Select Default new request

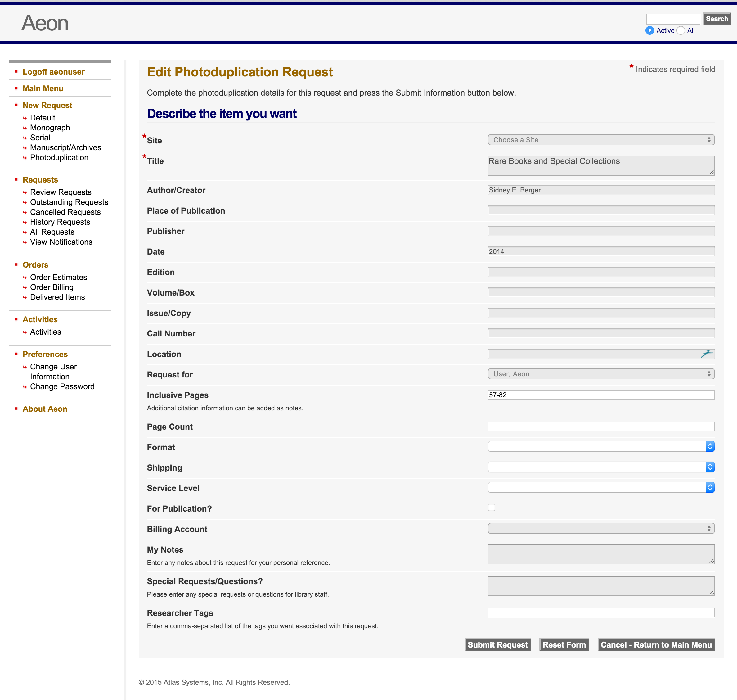click(43, 118)
